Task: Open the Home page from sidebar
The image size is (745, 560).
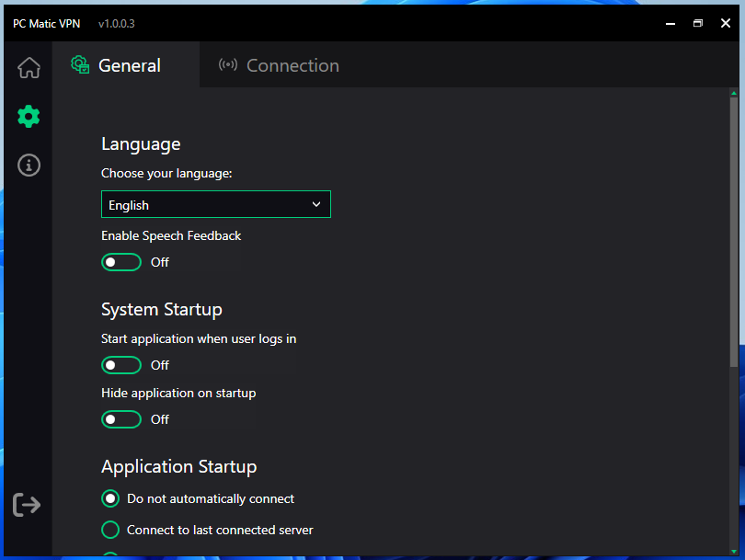Action: click(x=29, y=68)
